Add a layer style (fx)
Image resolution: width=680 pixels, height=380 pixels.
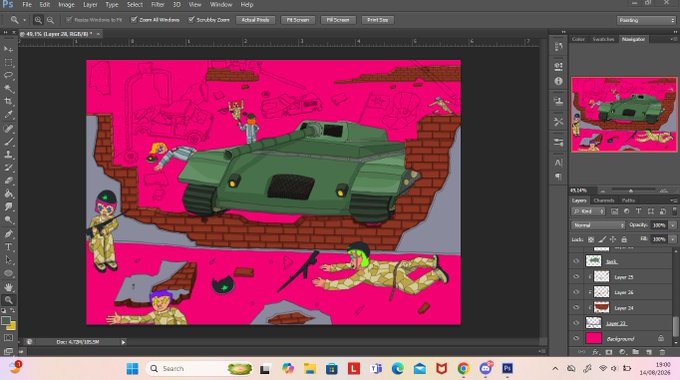[x=595, y=352]
